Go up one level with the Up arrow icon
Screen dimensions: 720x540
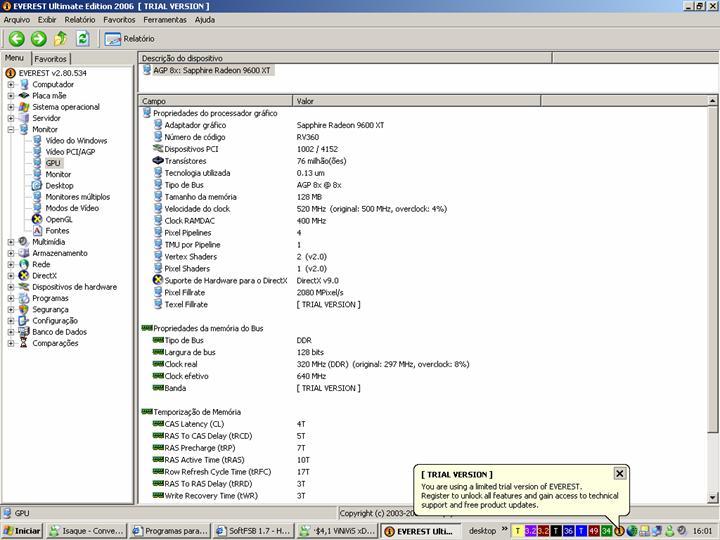tap(61, 39)
